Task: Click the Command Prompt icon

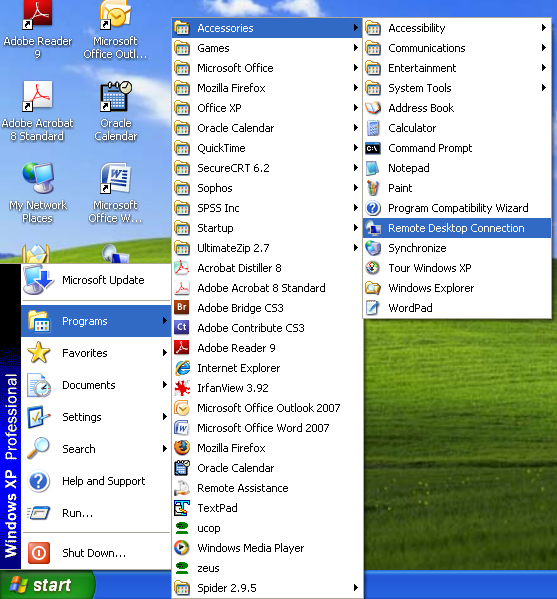Action: click(373, 148)
